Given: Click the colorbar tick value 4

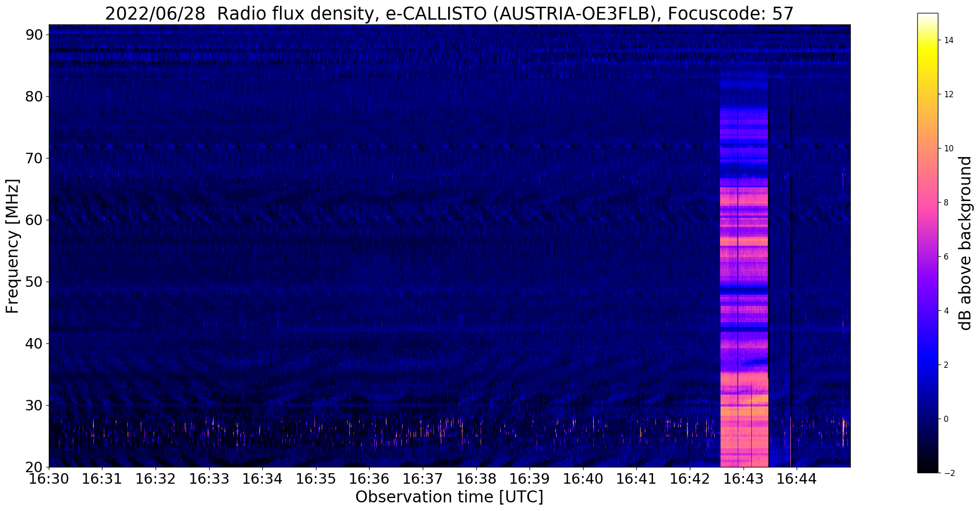Looking at the screenshot, I should click(x=946, y=311).
